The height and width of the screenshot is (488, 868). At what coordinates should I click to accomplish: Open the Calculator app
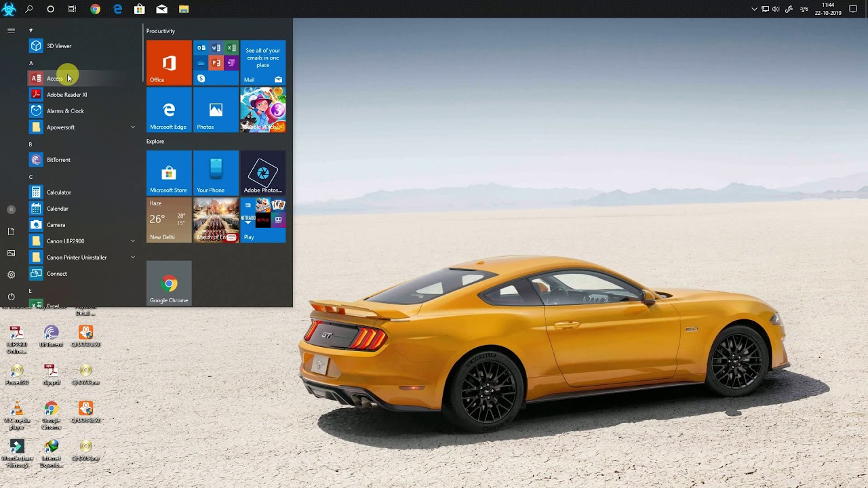(81, 192)
